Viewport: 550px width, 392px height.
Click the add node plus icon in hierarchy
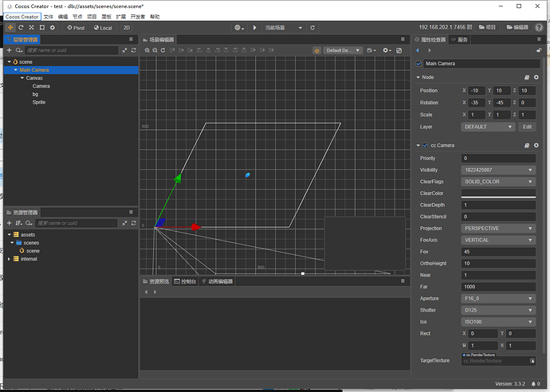[x=9, y=50]
